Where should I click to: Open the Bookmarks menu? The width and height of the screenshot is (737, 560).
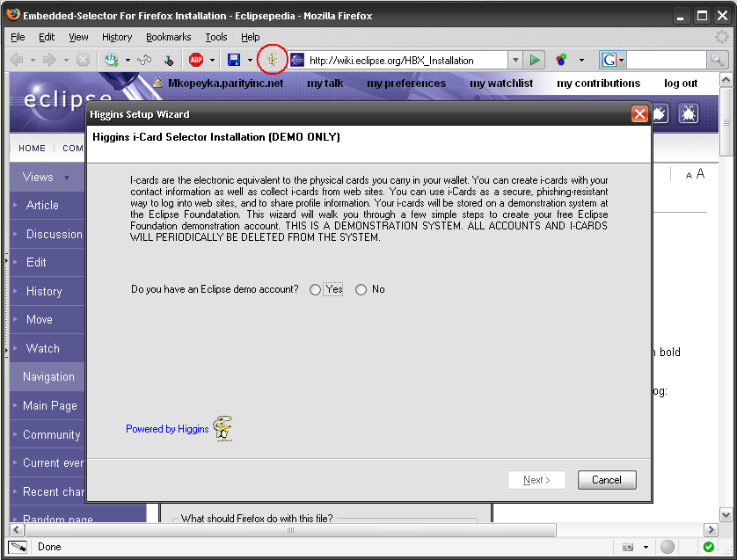[x=168, y=37]
